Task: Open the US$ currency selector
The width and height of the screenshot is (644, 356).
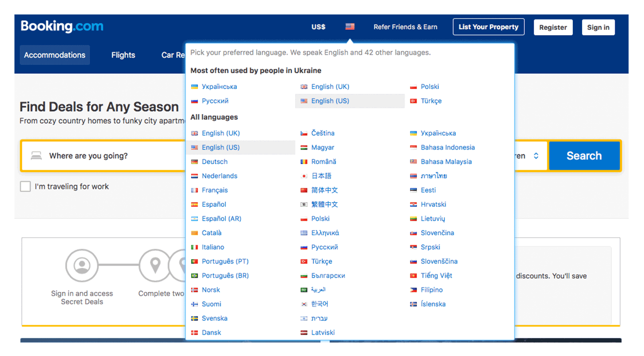Action: coord(318,27)
